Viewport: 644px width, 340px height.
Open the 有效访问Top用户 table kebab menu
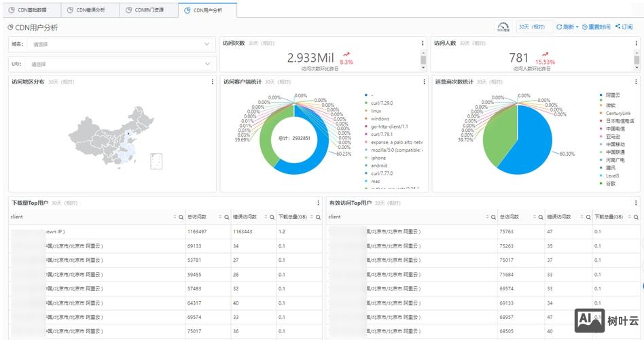pos(636,203)
